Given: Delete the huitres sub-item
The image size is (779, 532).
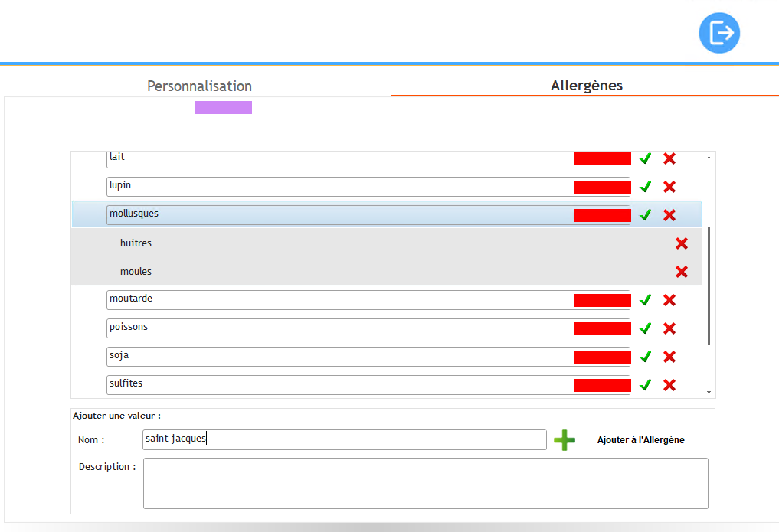Looking at the screenshot, I should 681,243.
